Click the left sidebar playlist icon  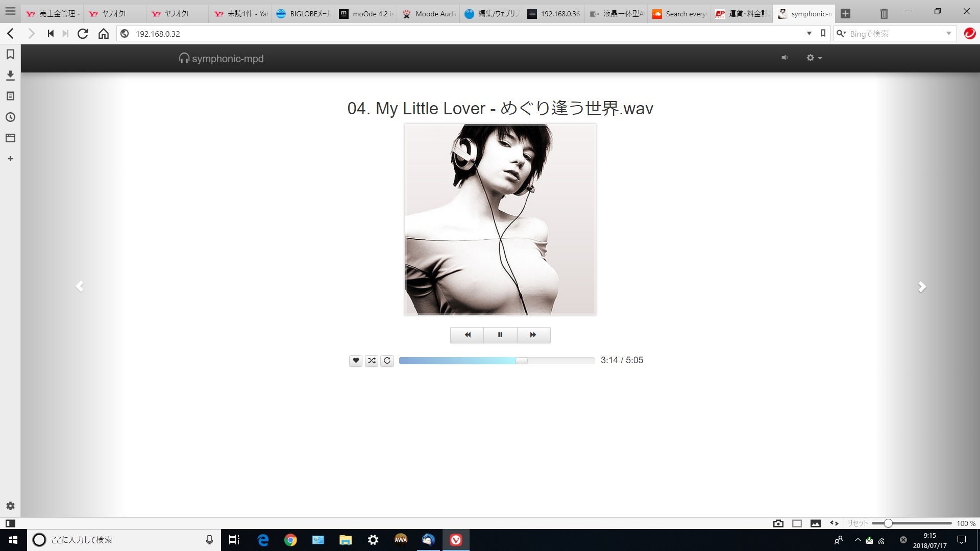[x=10, y=95]
